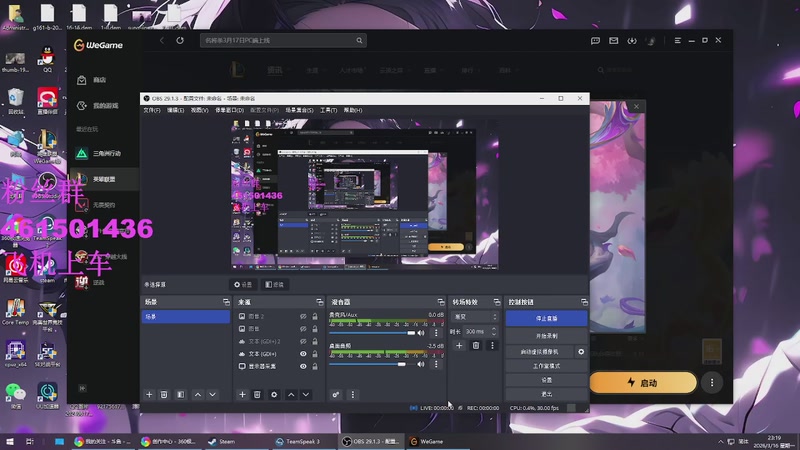Switch to TeamSpeak 3 on the taskbar
Image resolution: width=800 pixels, height=450 pixels.
point(297,441)
